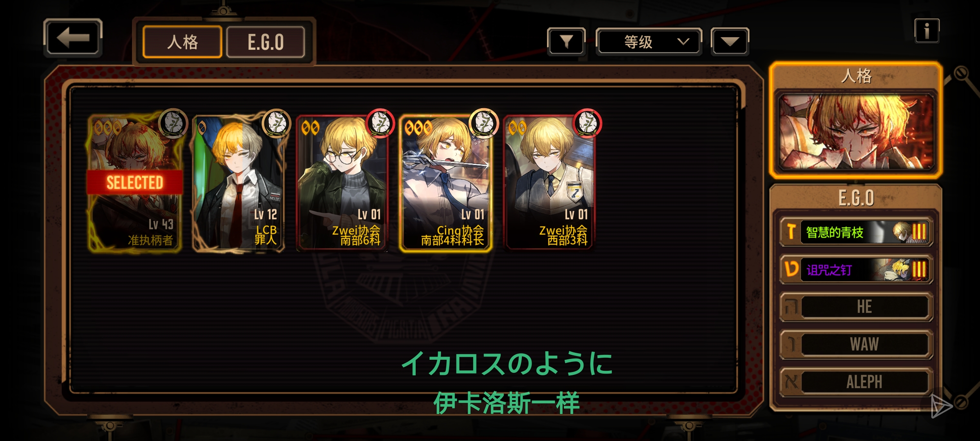Open the empty WAW E.G.O slot
The image size is (980, 441).
856,345
